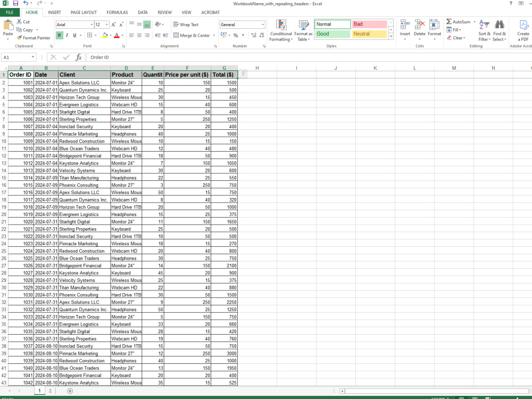Click the Quick Analysis icon beside the table
532x399 pixels.
pos(243,74)
